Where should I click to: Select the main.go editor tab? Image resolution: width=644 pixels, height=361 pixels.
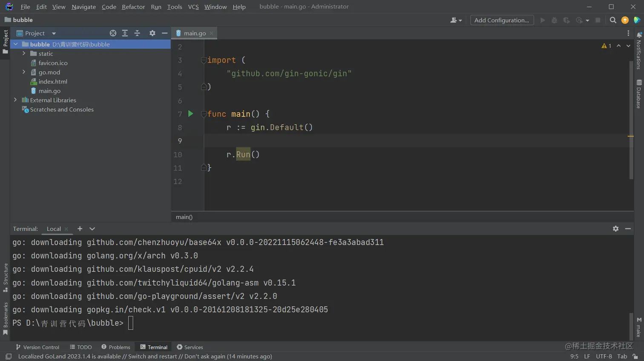click(x=195, y=33)
